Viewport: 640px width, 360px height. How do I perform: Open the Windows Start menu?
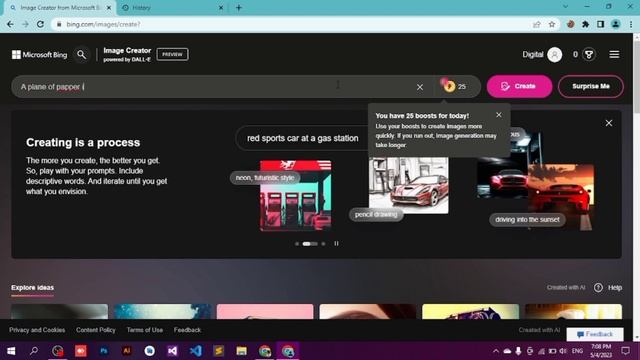(11, 351)
